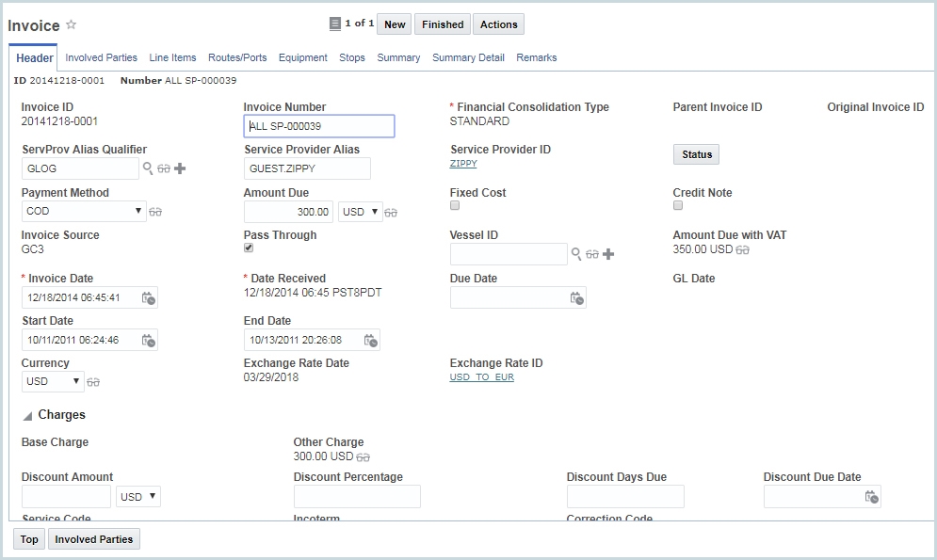Image resolution: width=937 pixels, height=560 pixels.
Task: Open the End Date calendar picker
Action: tap(371, 341)
